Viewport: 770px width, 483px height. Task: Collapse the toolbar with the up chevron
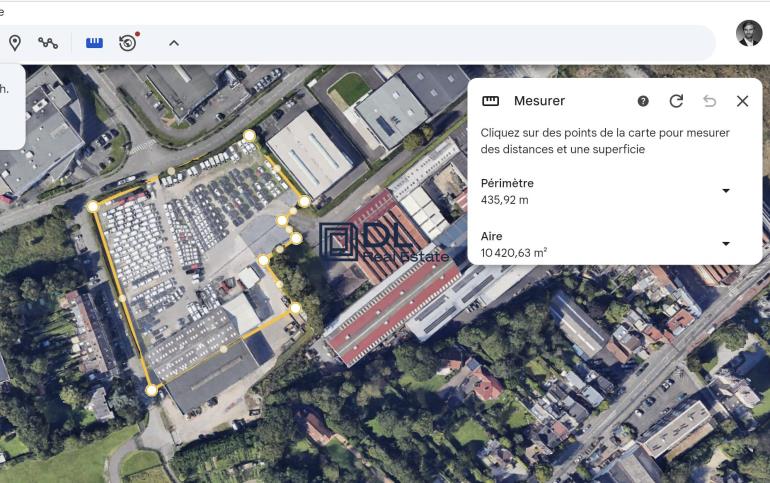(174, 43)
